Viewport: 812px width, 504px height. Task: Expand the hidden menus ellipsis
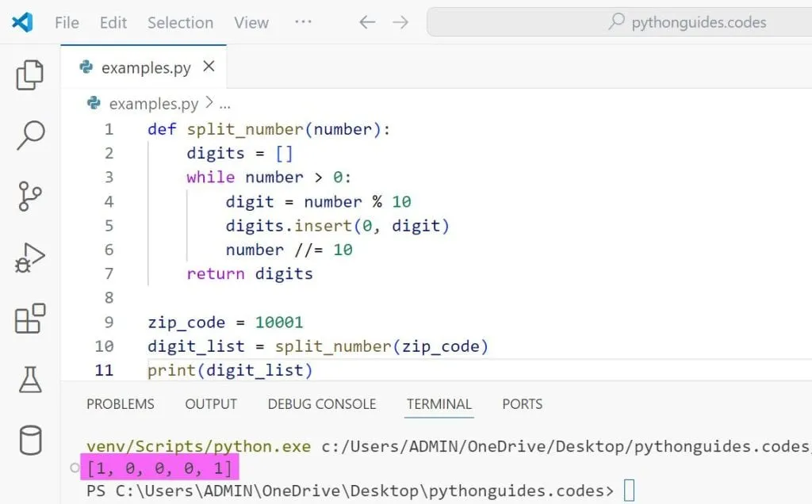click(x=303, y=22)
